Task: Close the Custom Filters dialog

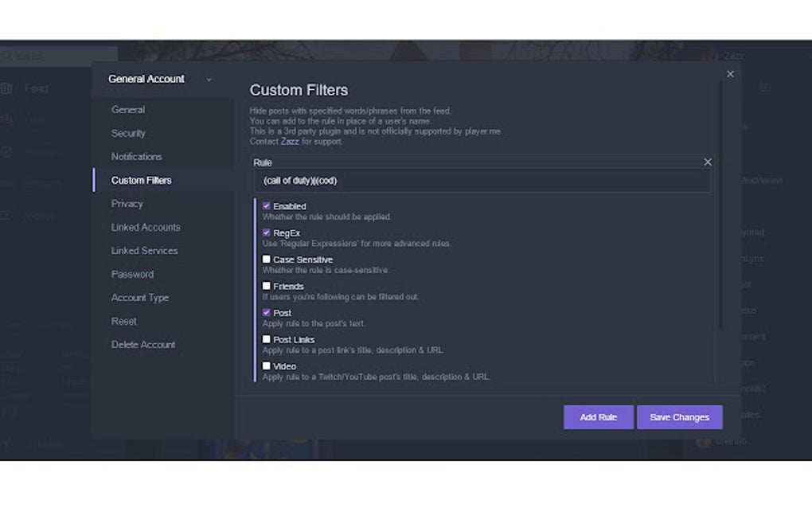Action: coord(730,73)
